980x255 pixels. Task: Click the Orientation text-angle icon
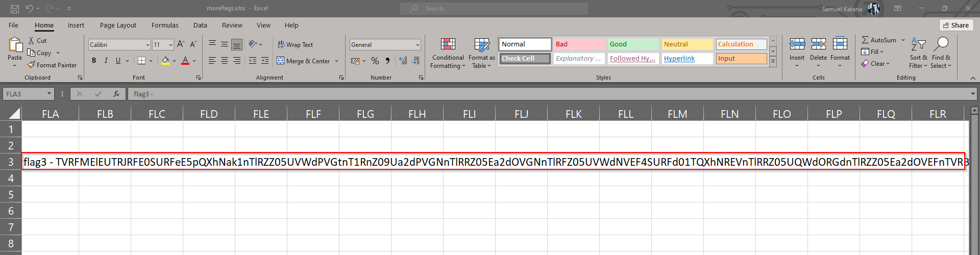tap(253, 44)
